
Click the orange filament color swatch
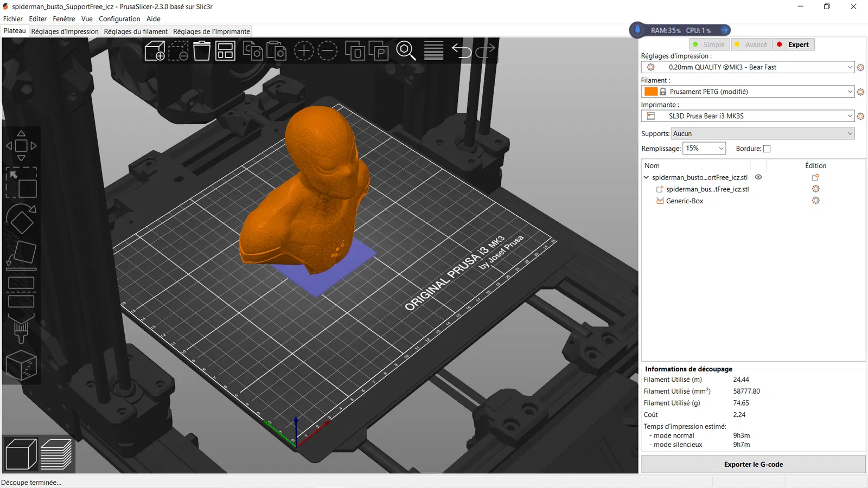click(651, 92)
